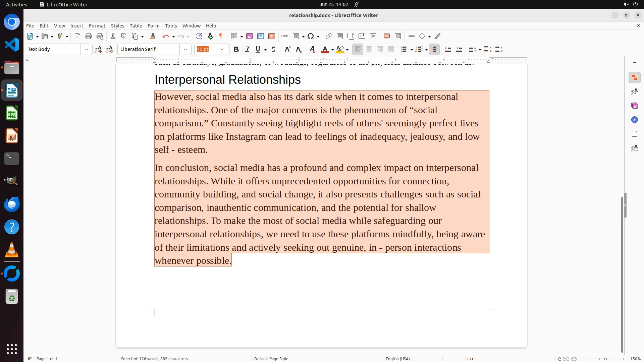Toggle bold formatting
Image resolution: width=644 pixels, height=362 pixels.
click(236, 49)
